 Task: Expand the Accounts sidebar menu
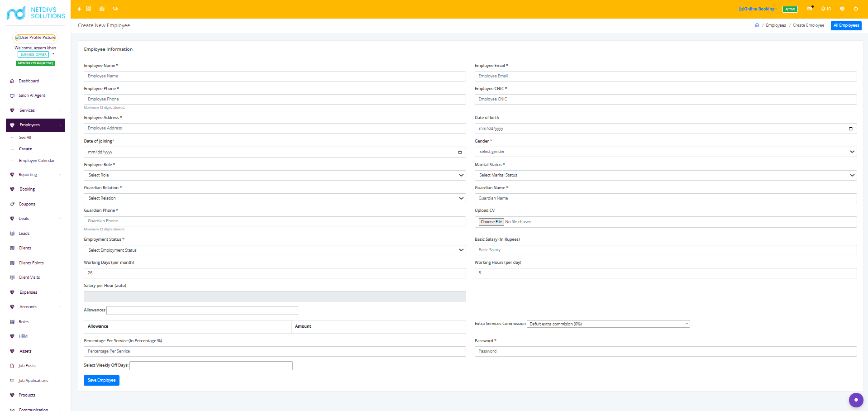(35, 307)
